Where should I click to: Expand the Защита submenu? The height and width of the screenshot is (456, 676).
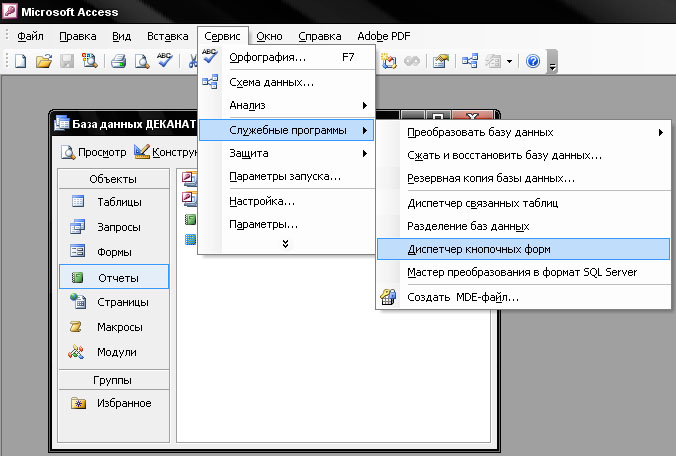click(286, 153)
